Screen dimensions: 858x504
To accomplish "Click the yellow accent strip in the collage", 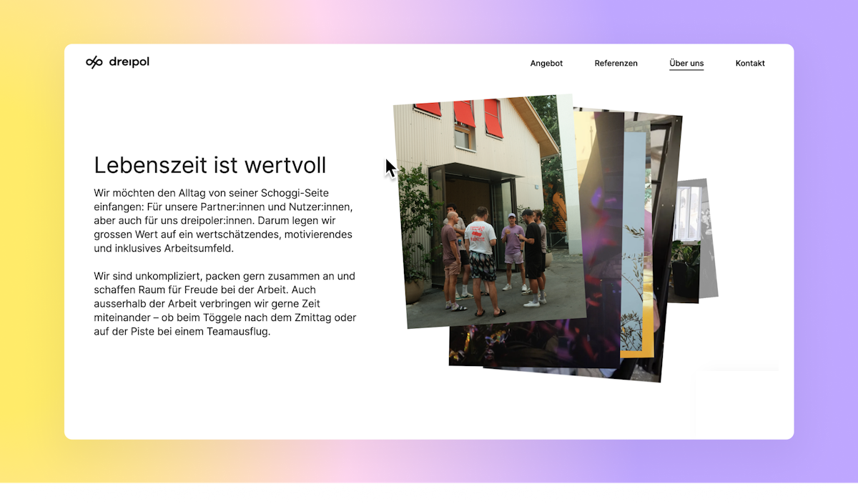I will click(x=643, y=322).
